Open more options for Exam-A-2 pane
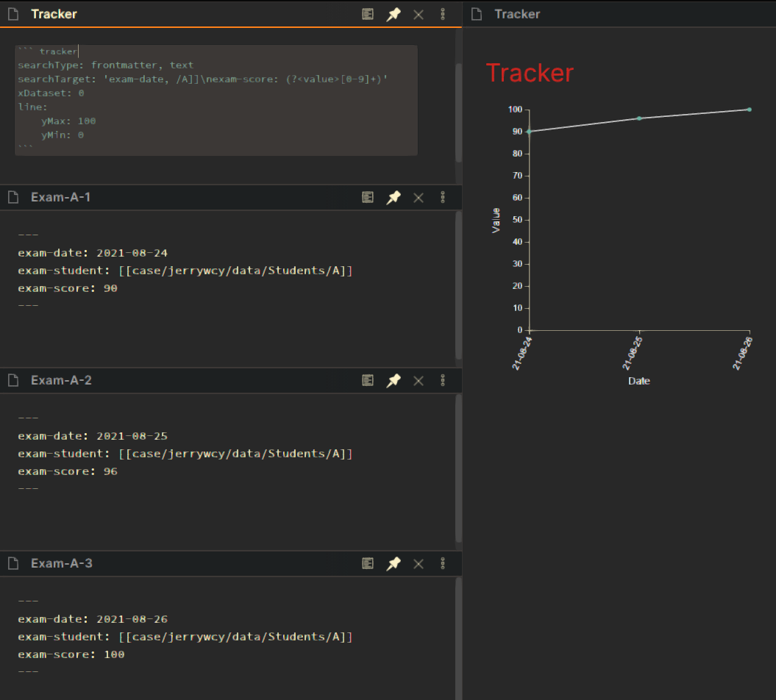 (x=443, y=380)
